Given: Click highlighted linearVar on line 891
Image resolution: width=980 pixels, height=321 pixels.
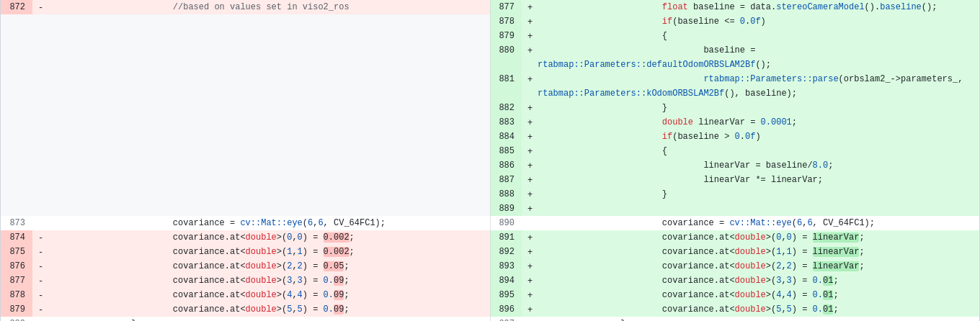Looking at the screenshot, I should point(835,238).
